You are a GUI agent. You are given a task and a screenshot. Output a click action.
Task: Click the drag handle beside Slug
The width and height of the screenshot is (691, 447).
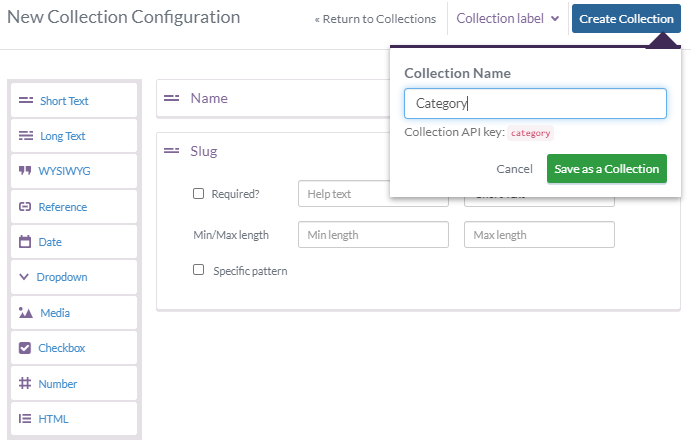tap(172, 151)
